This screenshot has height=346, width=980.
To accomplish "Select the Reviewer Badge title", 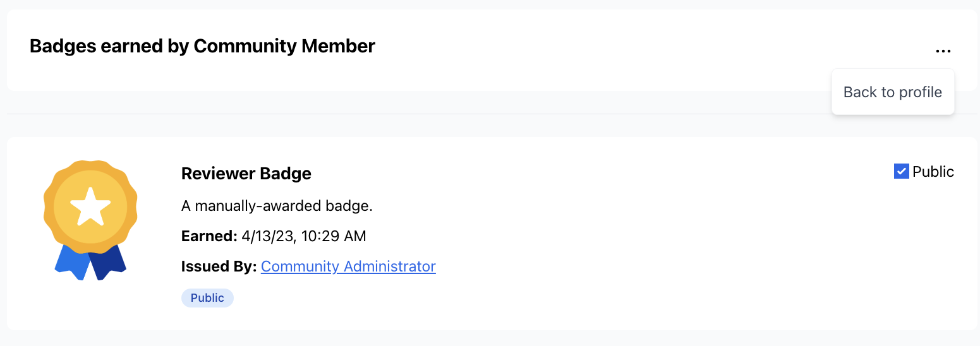I will pos(246,174).
